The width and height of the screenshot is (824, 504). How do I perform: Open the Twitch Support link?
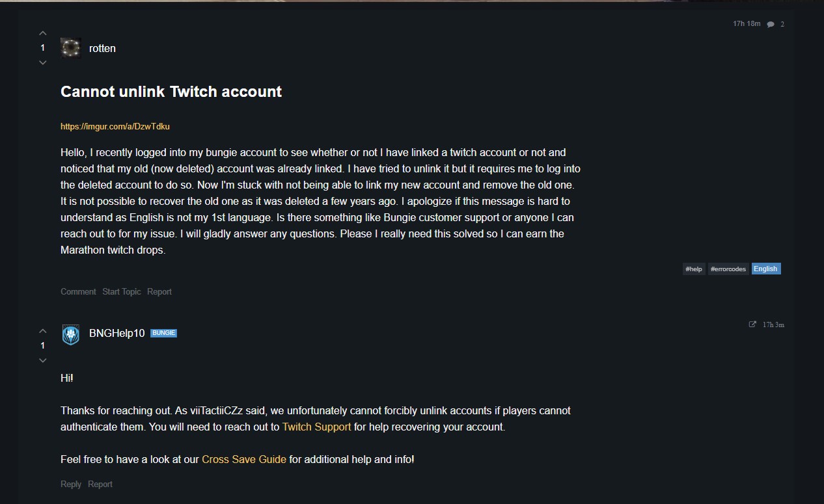pos(316,427)
